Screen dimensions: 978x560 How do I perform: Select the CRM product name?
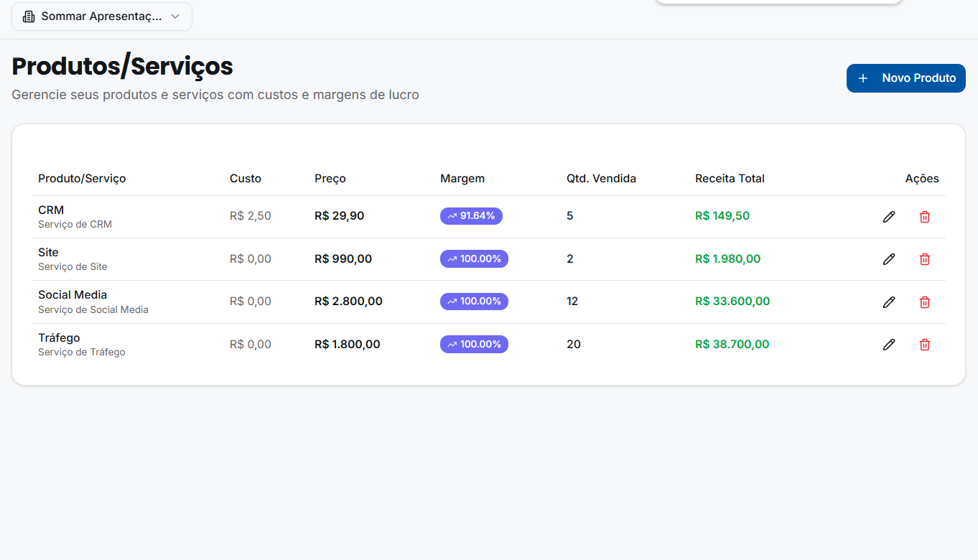[50, 210]
